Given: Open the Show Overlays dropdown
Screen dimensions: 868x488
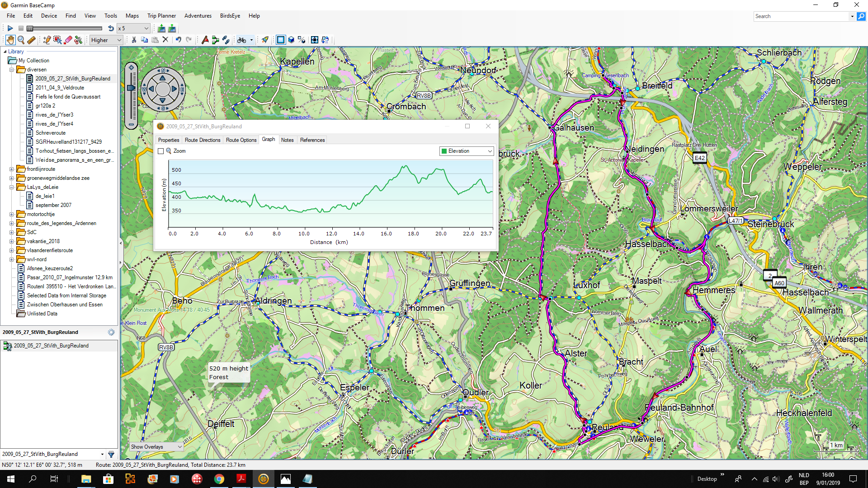Looking at the screenshot, I should 156,447.
